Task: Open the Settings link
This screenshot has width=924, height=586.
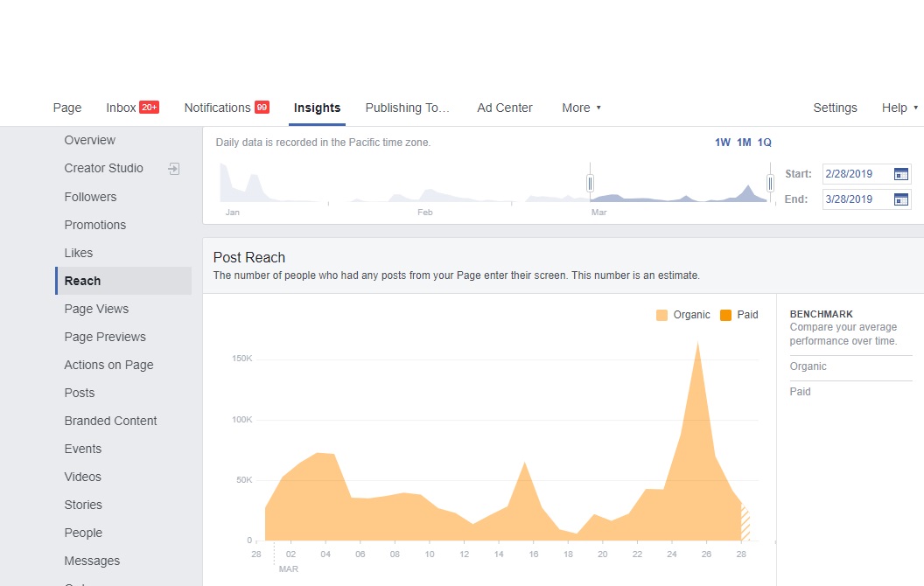Action: [x=835, y=108]
